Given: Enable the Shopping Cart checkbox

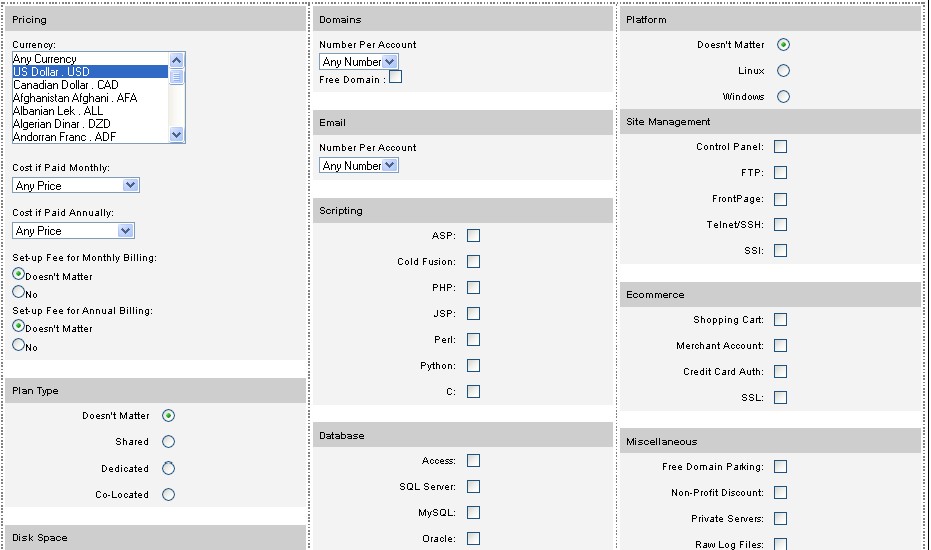Looking at the screenshot, I should pyautogui.click(x=780, y=320).
